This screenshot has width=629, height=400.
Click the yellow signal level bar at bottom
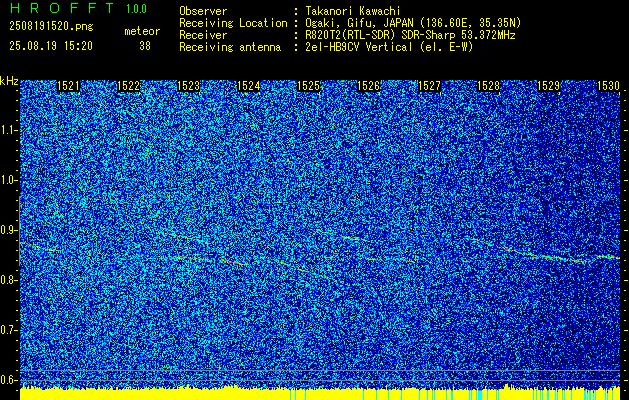click(320, 394)
